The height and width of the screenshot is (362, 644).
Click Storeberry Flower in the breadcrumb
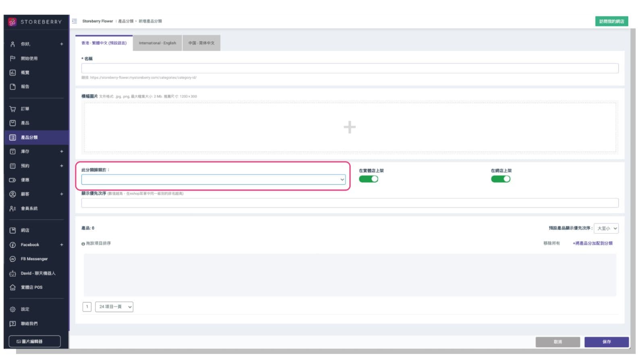97,21
